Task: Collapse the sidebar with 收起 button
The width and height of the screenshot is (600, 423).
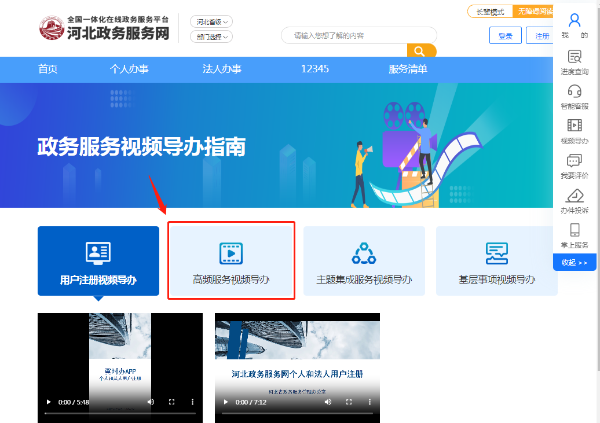Action: pyautogui.click(x=574, y=262)
